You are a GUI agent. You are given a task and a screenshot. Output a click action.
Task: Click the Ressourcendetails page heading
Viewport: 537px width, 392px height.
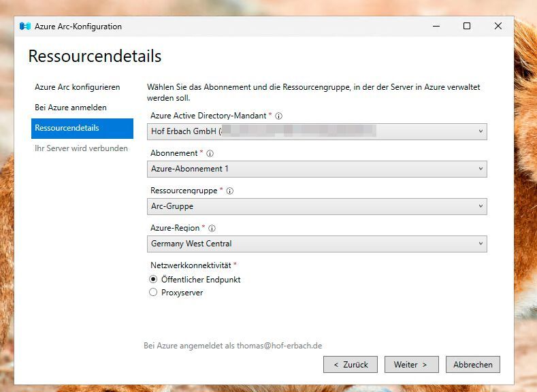[95, 56]
